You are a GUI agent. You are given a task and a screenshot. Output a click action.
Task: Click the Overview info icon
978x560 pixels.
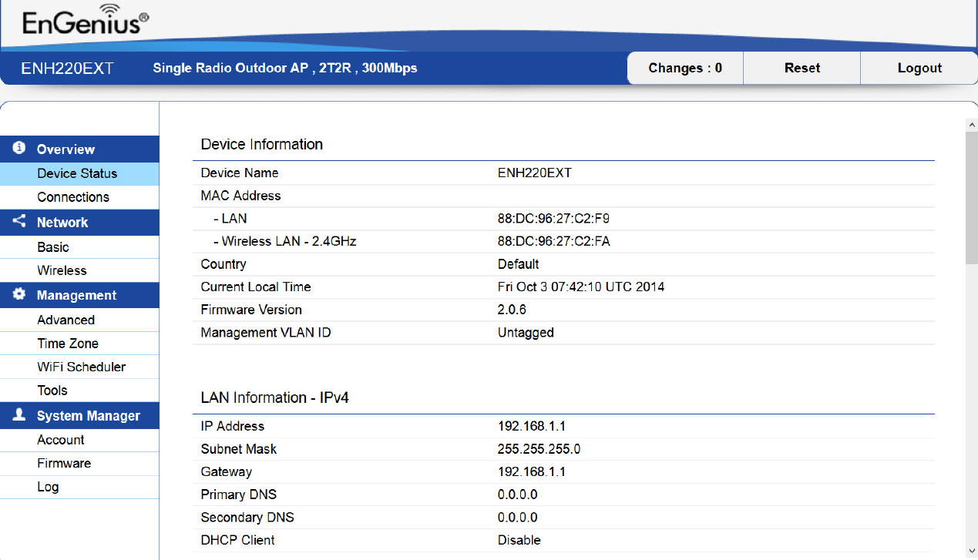tap(19, 148)
